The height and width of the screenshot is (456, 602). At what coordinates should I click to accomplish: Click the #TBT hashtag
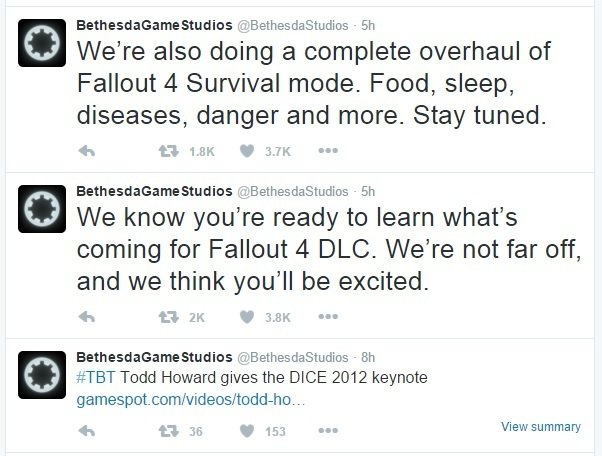pyautogui.click(x=96, y=377)
